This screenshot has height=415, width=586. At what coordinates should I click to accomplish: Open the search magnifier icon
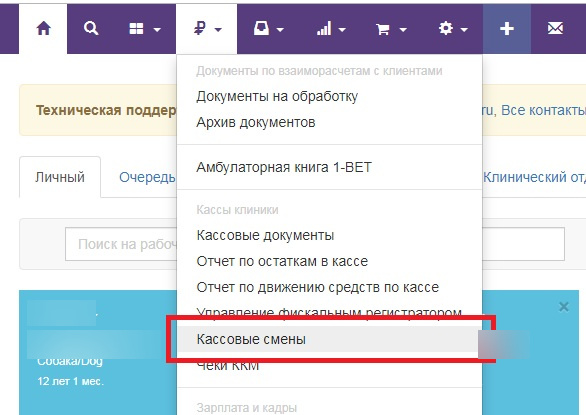click(x=91, y=28)
